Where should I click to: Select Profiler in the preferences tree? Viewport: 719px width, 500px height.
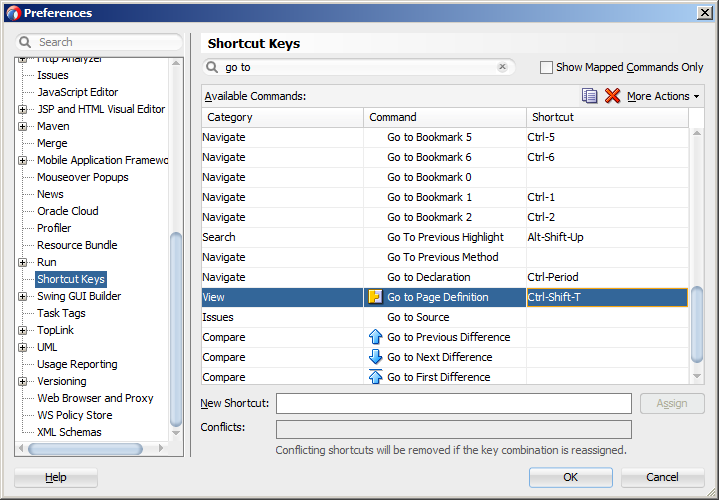54,228
